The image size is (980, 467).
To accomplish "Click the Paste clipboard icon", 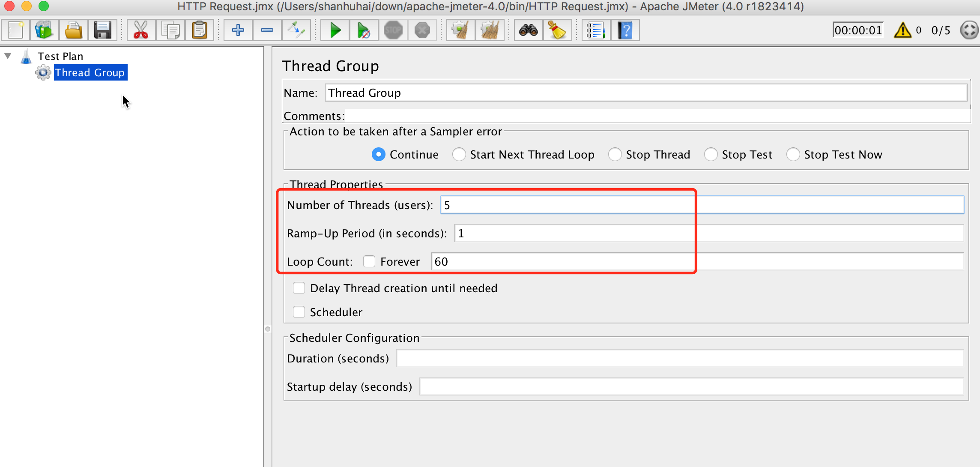I will click(200, 30).
